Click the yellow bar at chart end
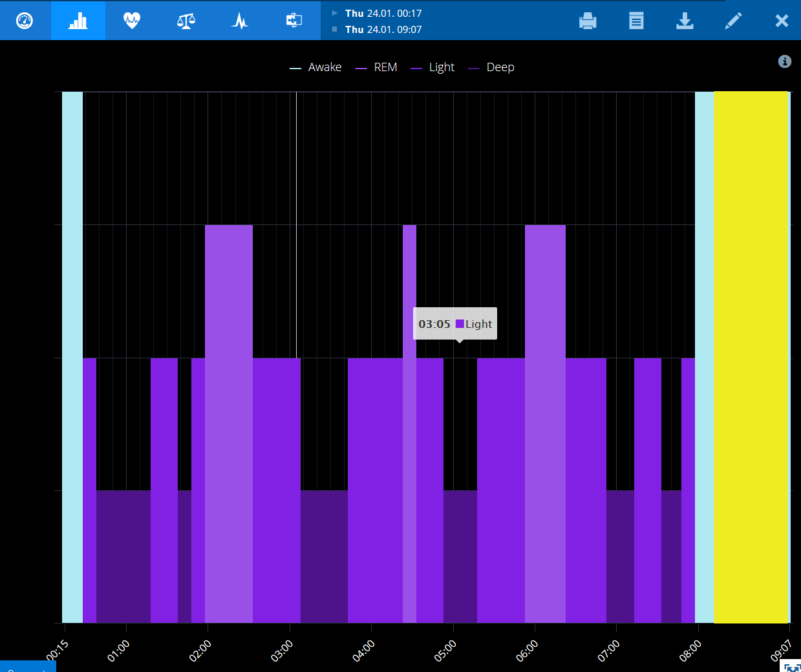 click(x=751, y=357)
